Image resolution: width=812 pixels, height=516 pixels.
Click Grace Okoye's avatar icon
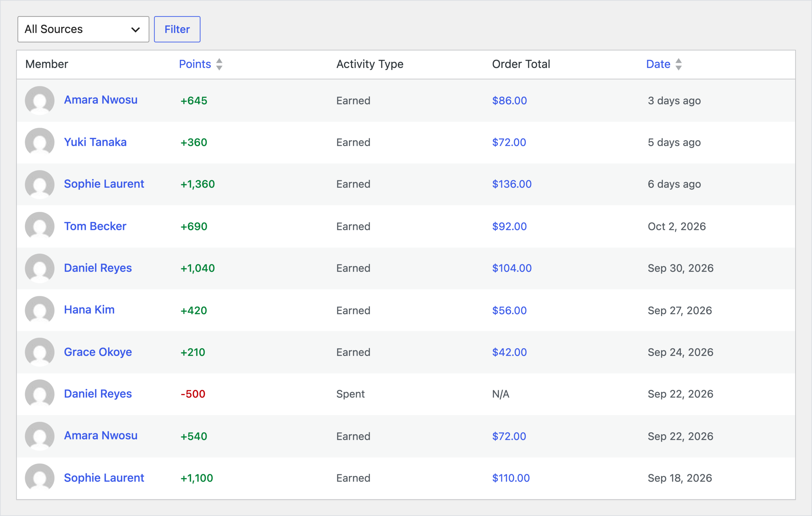click(x=40, y=352)
